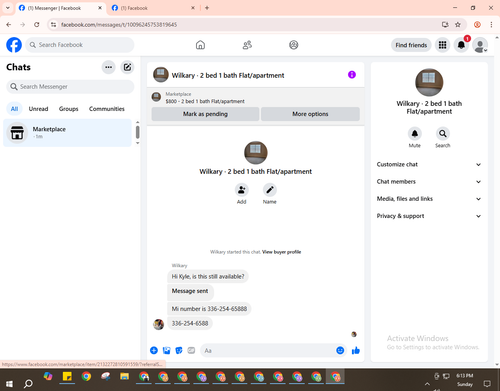
Task: Select the Unread chats filter
Action: coord(38,109)
